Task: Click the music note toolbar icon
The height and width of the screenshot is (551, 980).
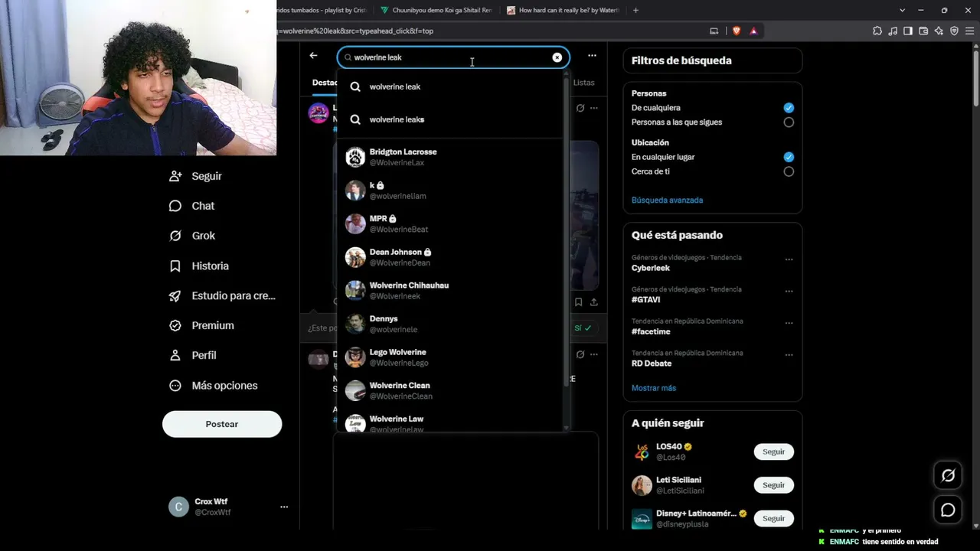Action: tap(893, 31)
